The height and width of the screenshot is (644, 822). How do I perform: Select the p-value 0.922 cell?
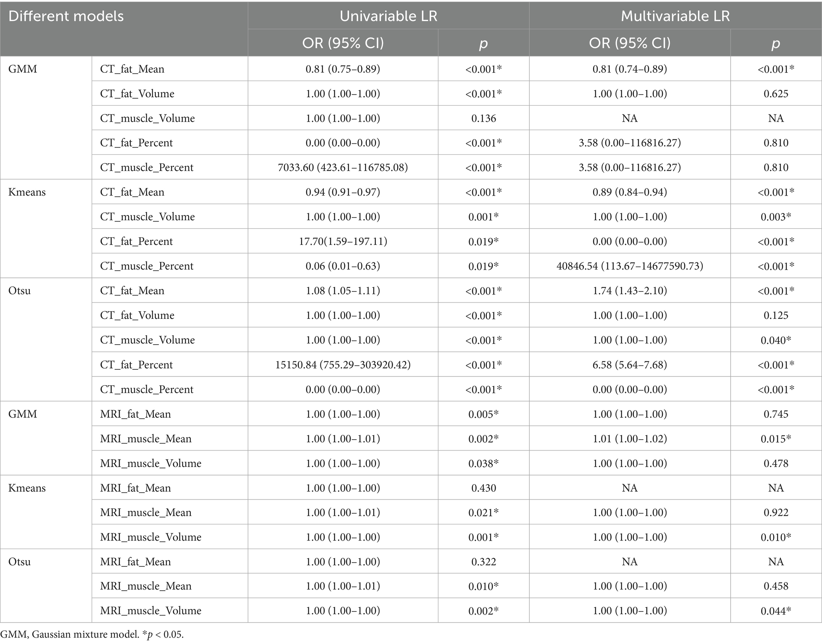click(775, 512)
